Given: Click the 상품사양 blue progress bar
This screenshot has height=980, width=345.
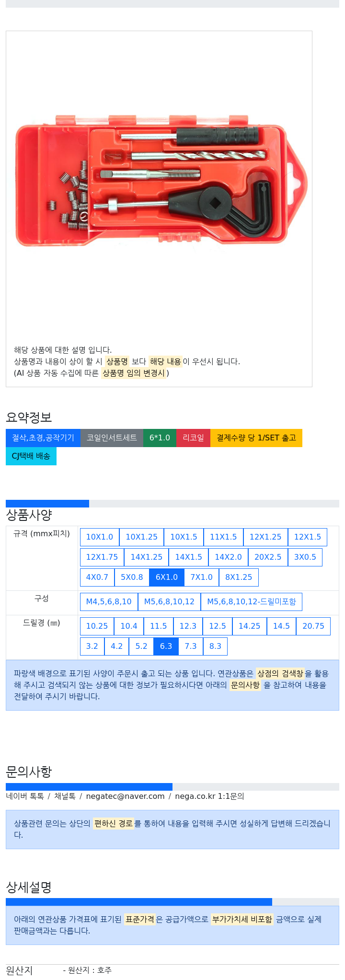Looking at the screenshot, I should 47,504.
